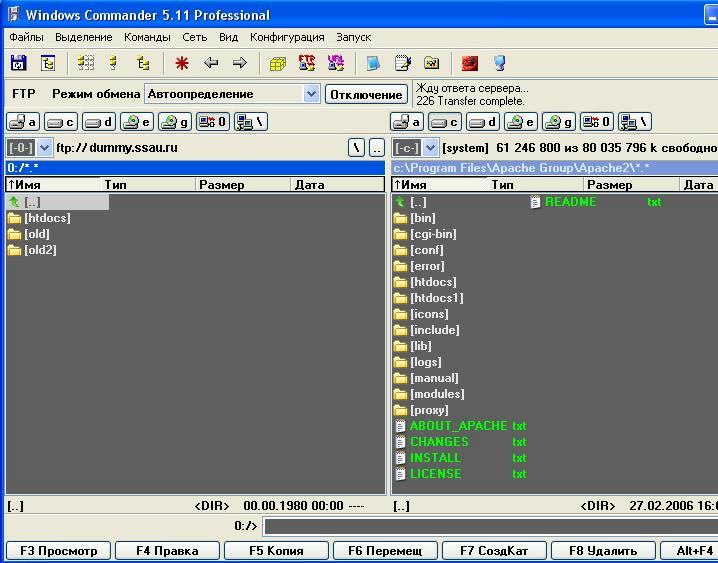The height and width of the screenshot is (563, 718).
Task: Expand the Автоопределение transfer mode dropdown
Action: [311, 94]
